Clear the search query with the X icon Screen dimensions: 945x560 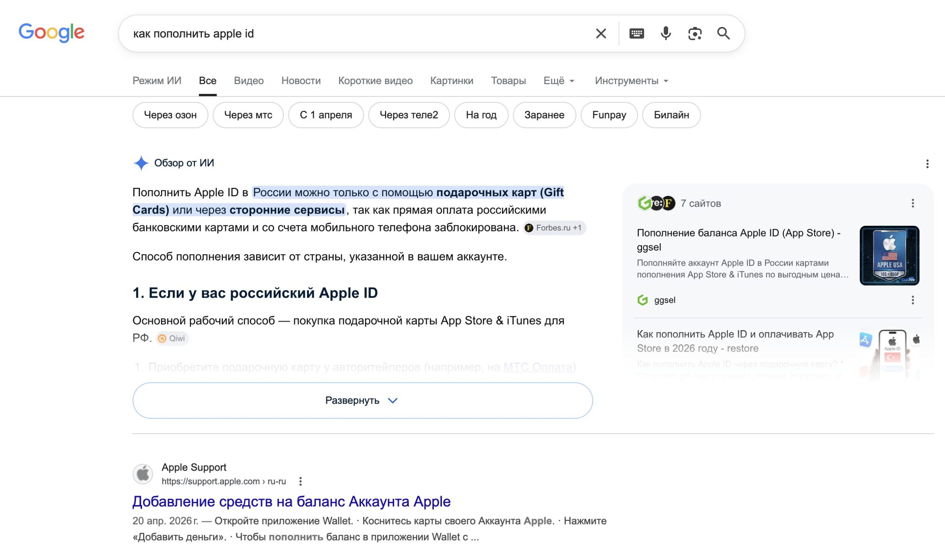pos(601,34)
